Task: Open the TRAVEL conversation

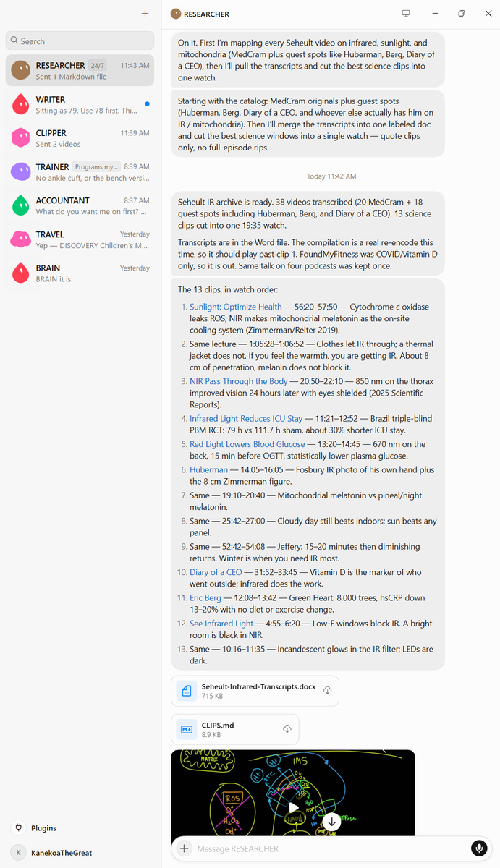Action: point(80,239)
